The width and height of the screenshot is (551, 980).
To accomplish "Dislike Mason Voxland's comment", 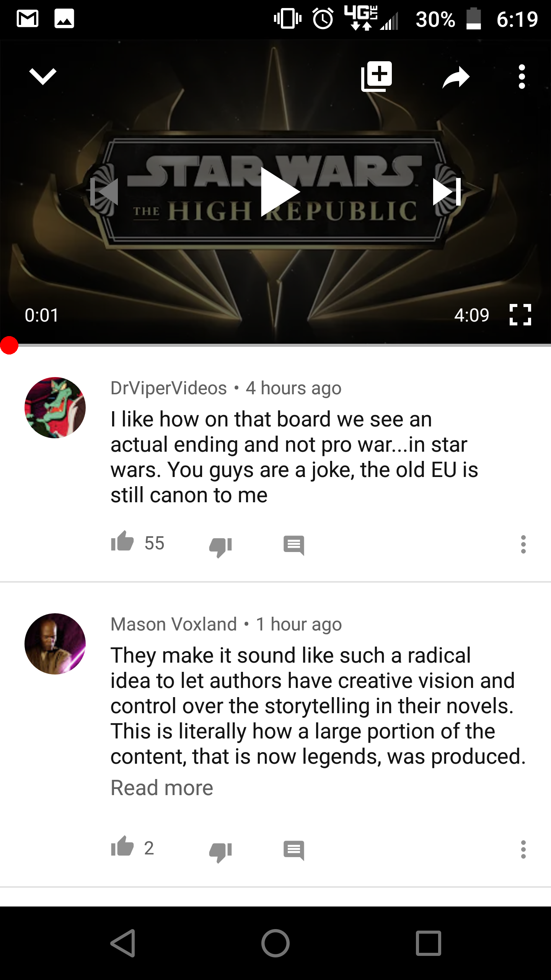I will (220, 851).
